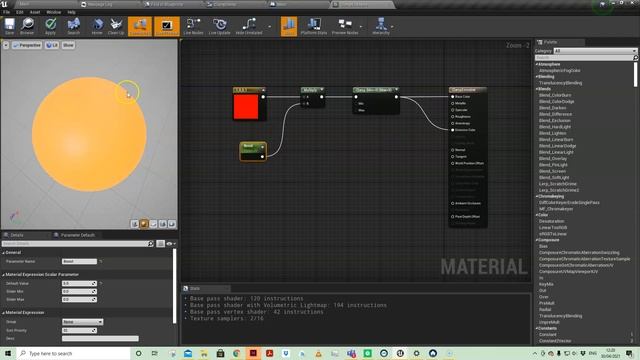Open the Preview Nodes dropdown arrow

tap(361, 27)
